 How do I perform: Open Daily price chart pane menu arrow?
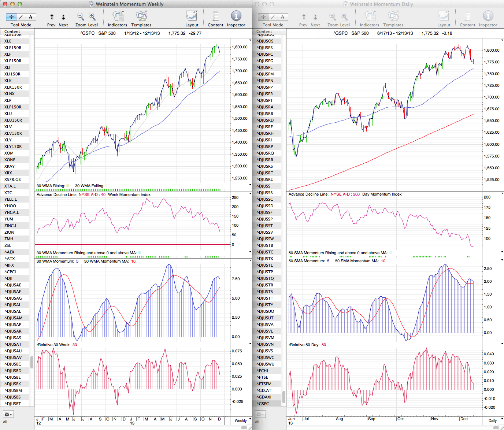coord(502,40)
